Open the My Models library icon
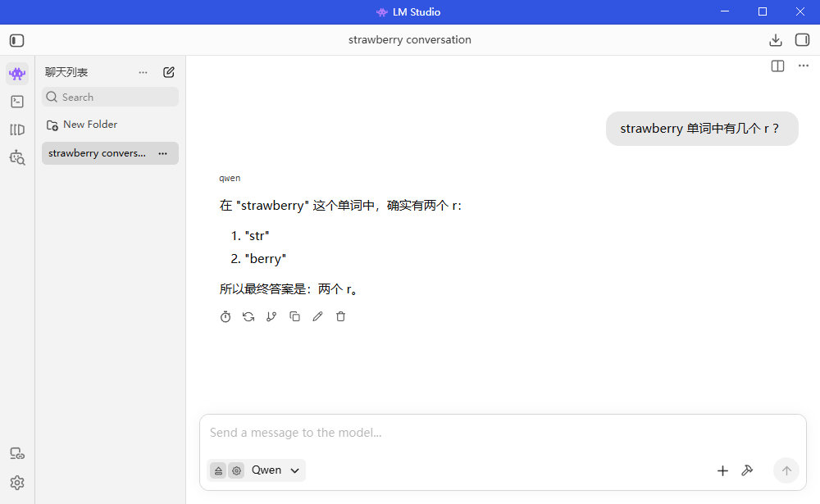This screenshot has height=504, width=820. pos(17,129)
